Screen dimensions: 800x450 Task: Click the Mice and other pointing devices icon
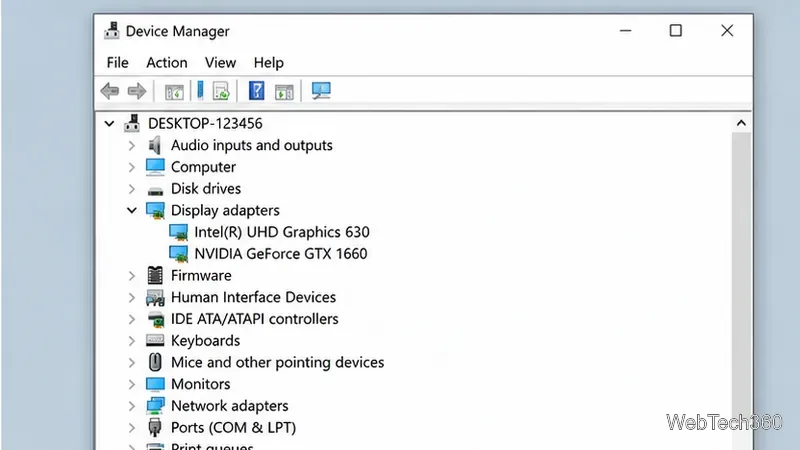click(x=155, y=362)
